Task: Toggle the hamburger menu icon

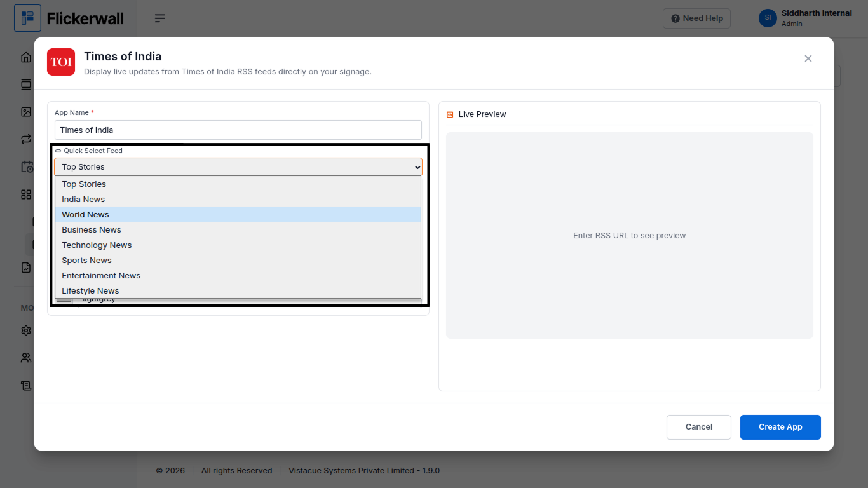Action: tap(160, 18)
